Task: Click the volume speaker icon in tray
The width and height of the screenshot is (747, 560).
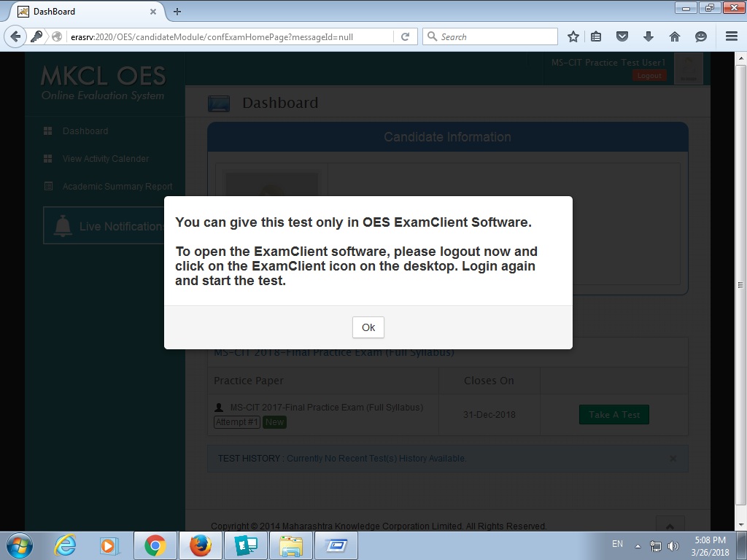Action: pos(673,546)
